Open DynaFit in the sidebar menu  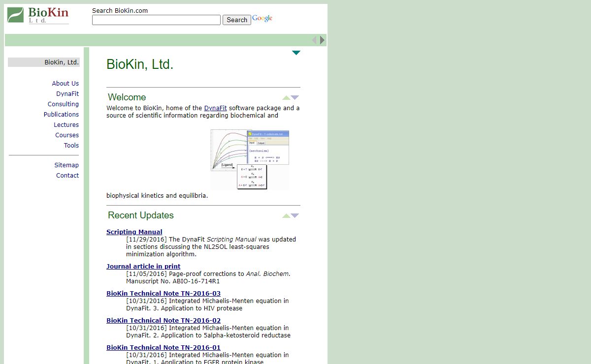67,94
